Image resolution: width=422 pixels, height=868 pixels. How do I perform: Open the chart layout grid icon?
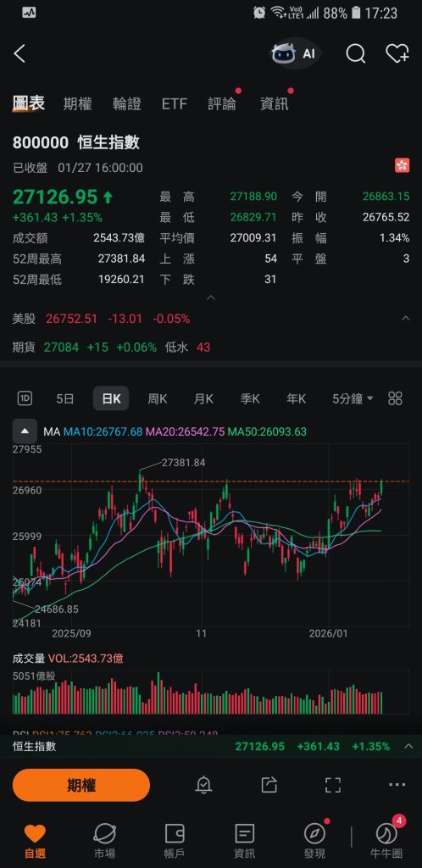coord(395,398)
